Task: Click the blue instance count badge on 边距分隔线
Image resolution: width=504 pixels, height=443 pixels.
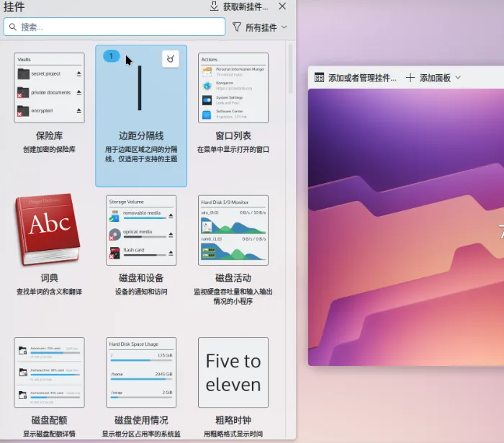Action: [x=112, y=56]
